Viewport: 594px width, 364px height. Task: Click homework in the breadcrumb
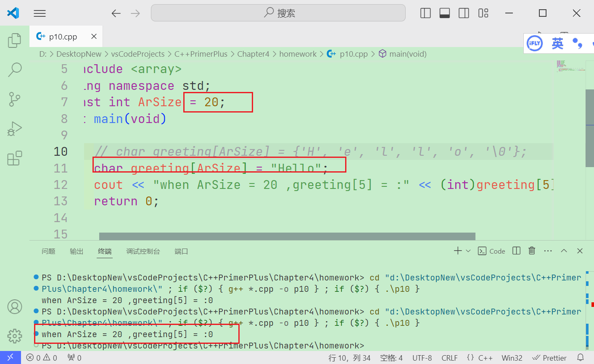click(298, 54)
